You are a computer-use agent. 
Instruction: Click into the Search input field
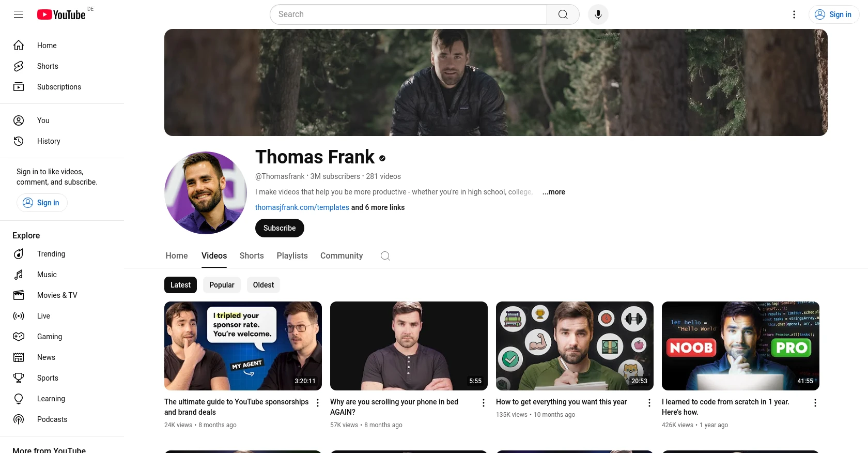(408, 14)
